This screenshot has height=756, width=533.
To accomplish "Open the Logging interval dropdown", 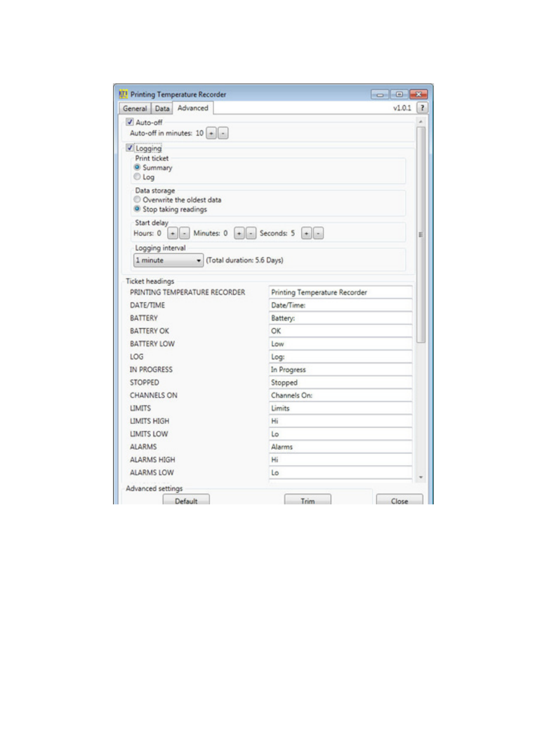I will tap(168, 260).
